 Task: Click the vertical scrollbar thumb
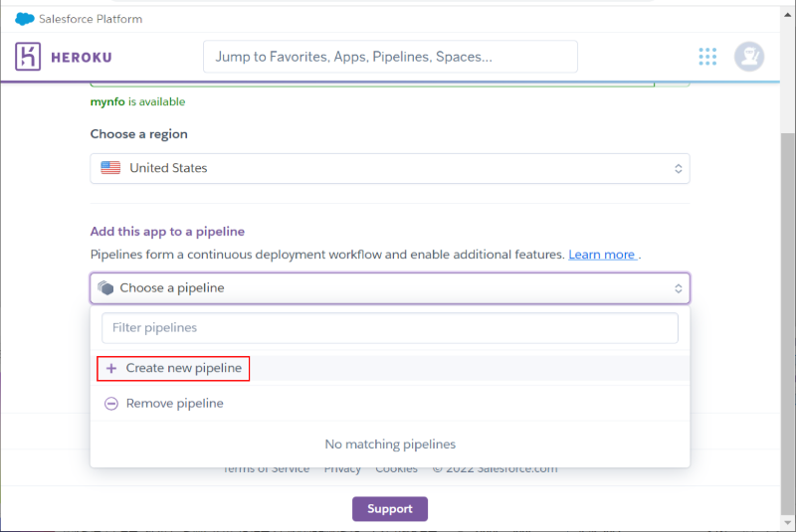pos(787,322)
